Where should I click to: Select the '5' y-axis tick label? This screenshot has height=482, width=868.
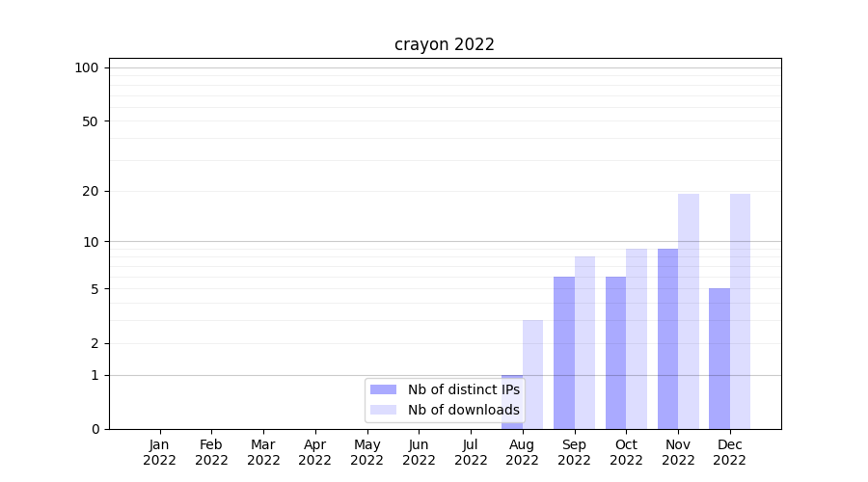[95, 289]
